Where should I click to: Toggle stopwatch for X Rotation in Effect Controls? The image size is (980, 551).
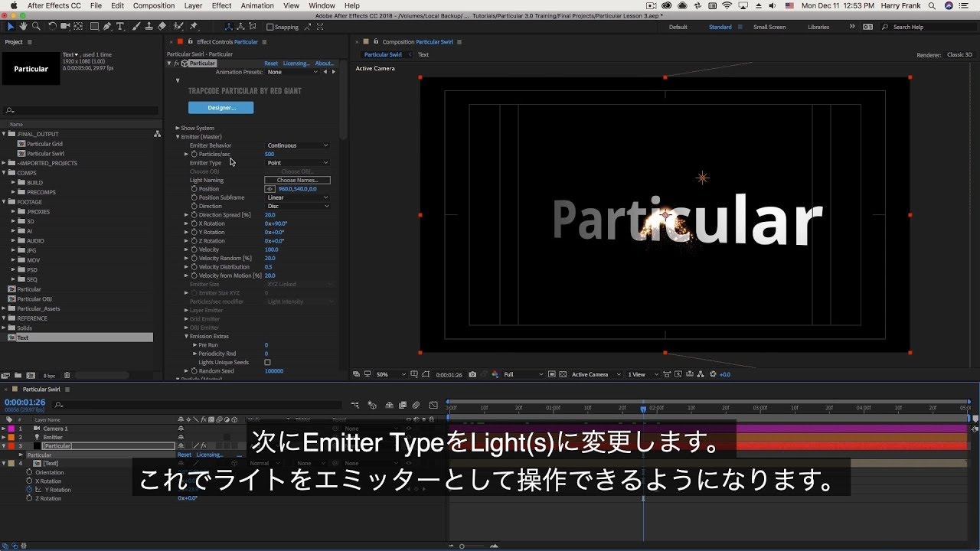tap(194, 223)
